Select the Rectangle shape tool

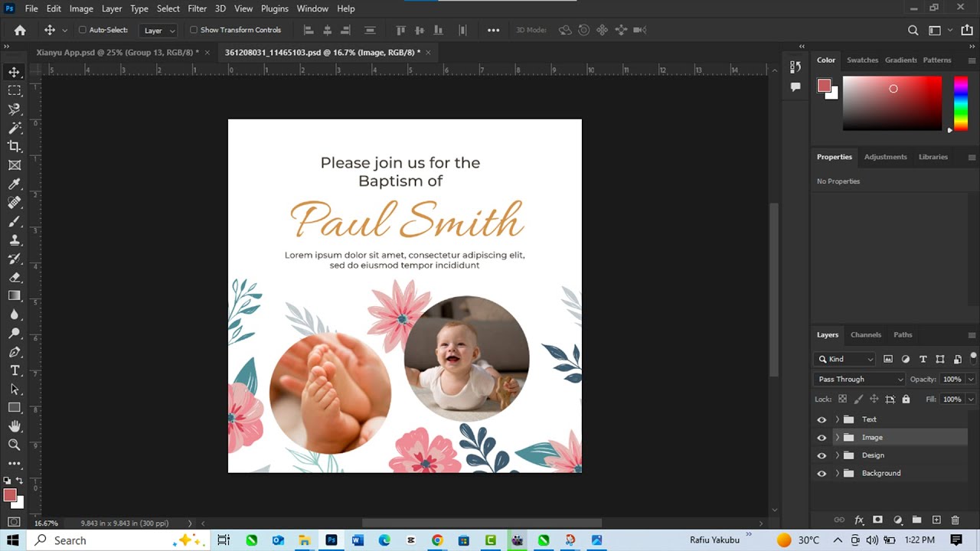point(15,408)
